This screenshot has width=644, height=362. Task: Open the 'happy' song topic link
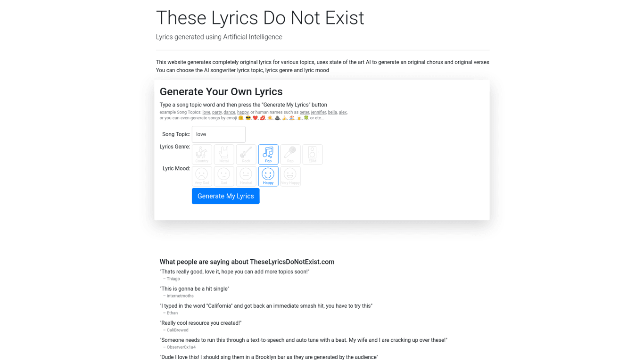pyautogui.click(x=243, y=112)
